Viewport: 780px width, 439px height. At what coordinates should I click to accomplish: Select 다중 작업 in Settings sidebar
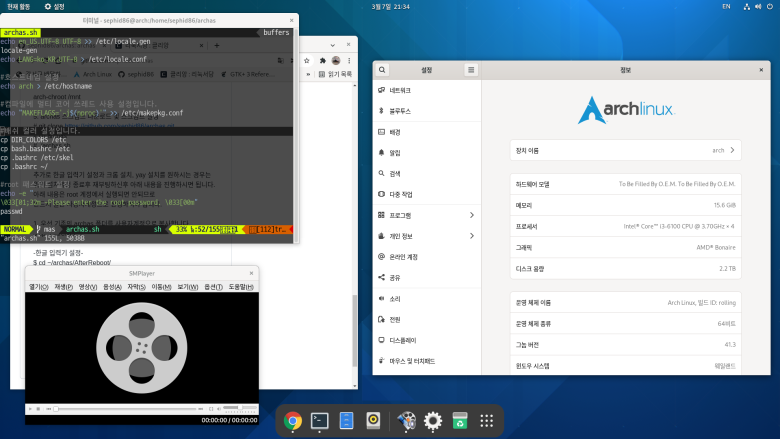point(427,194)
